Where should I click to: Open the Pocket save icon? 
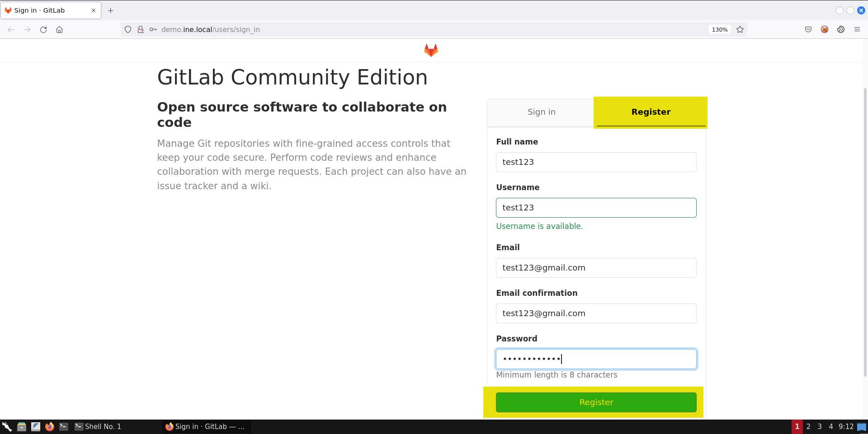coord(808,29)
